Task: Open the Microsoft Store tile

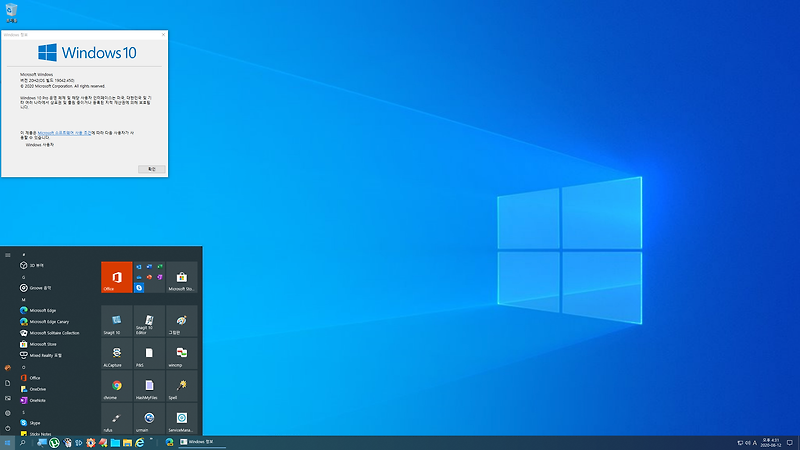Action: point(182,277)
